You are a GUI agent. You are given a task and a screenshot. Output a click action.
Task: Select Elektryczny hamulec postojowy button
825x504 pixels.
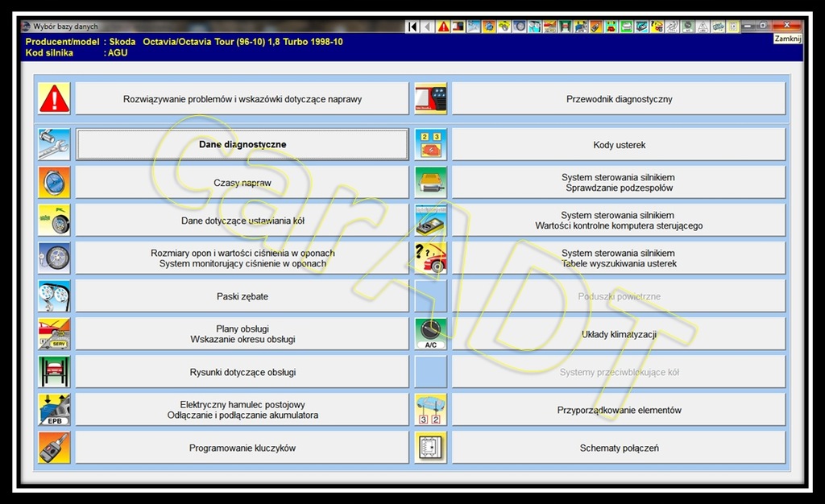point(242,410)
